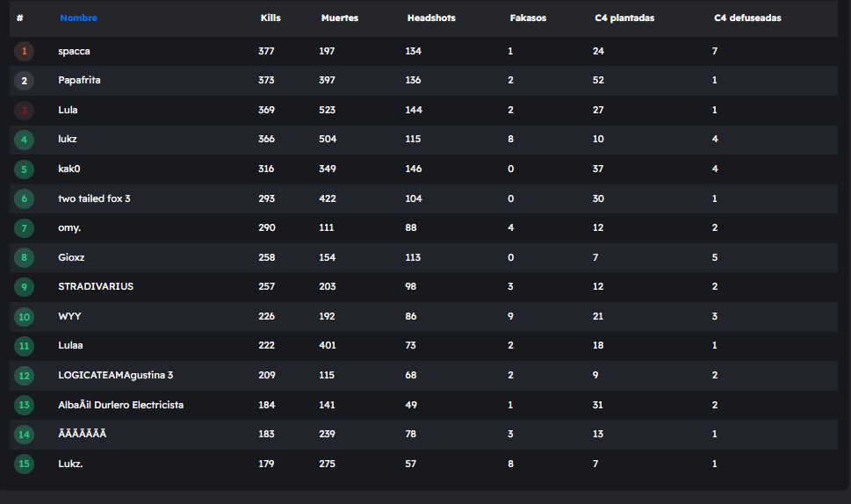Sort the table by the Nombre column
This screenshot has height=504, width=851.
pyautogui.click(x=78, y=18)
